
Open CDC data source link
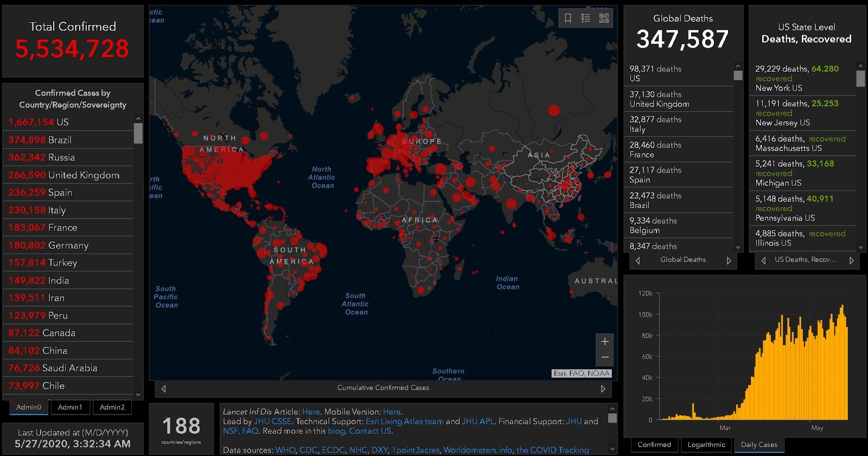[x=309, y=450]
